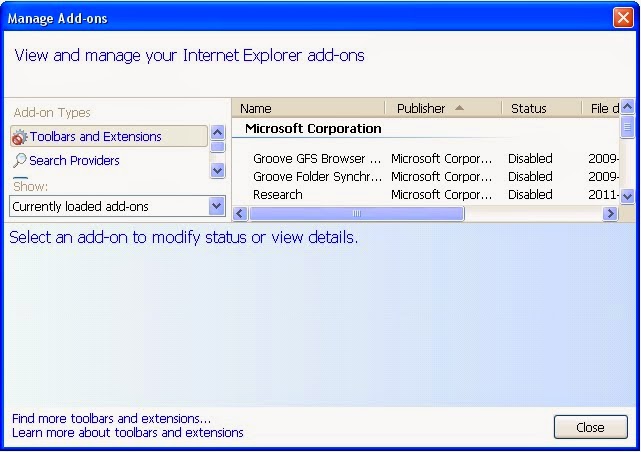Select Groove Folder Synchr... add-on row
The width and height of the screenshot is (641, 452).
pyautogui.click(x=426, y=177)
